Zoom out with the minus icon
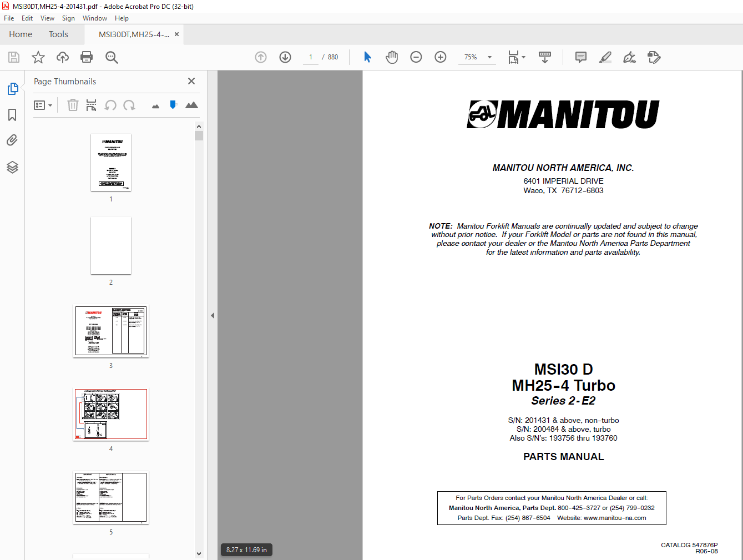 click(416, 57)
